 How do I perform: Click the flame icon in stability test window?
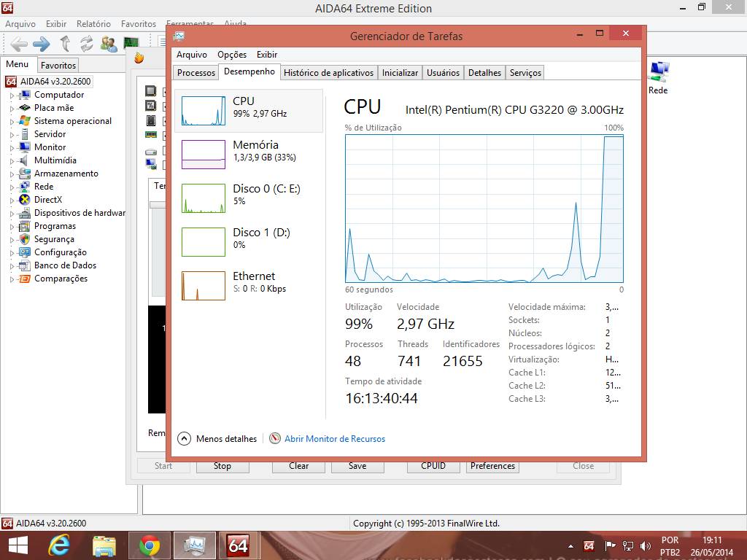(139, 58)
